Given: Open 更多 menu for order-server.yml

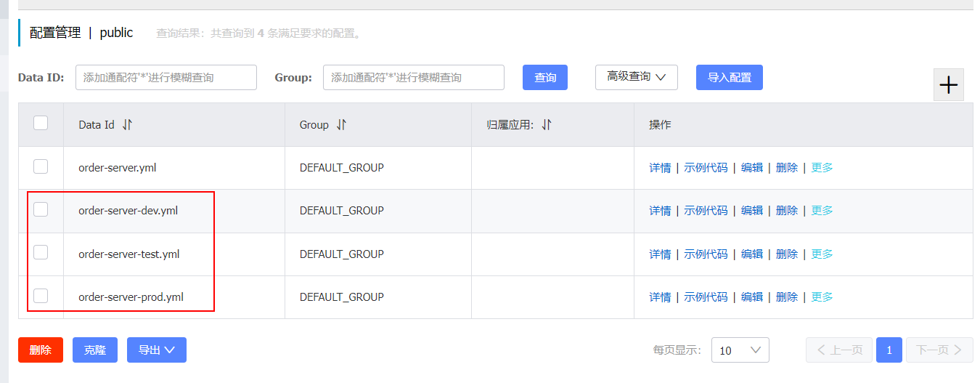Looking at the screenshot, I should (x=822, y=167).
